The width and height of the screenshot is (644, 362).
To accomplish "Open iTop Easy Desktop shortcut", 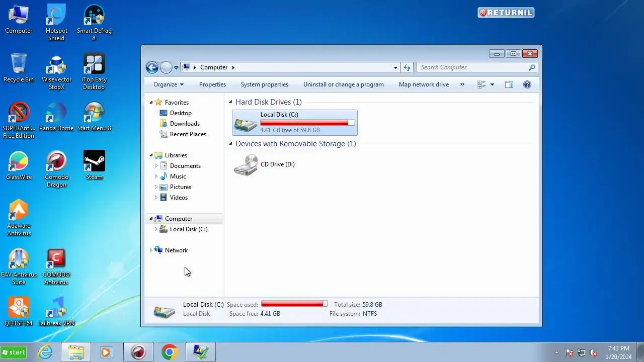I will (94, 72).
